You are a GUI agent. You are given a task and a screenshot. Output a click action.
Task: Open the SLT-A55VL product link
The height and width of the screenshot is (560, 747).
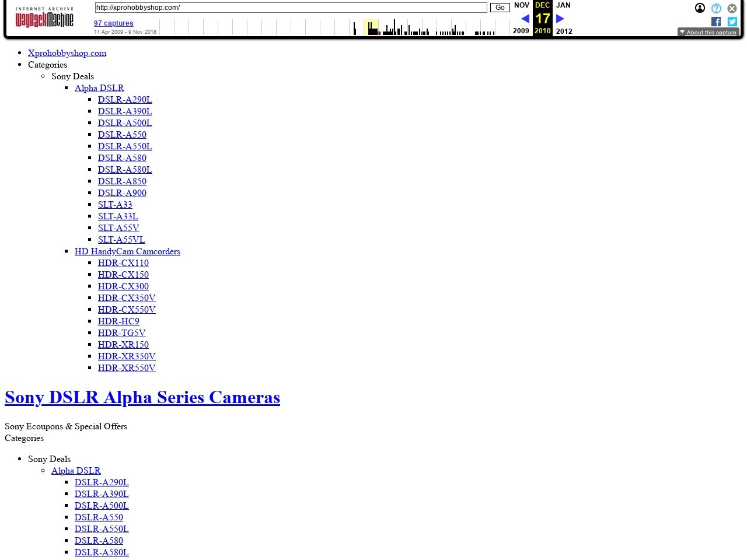tap(121, 240)
